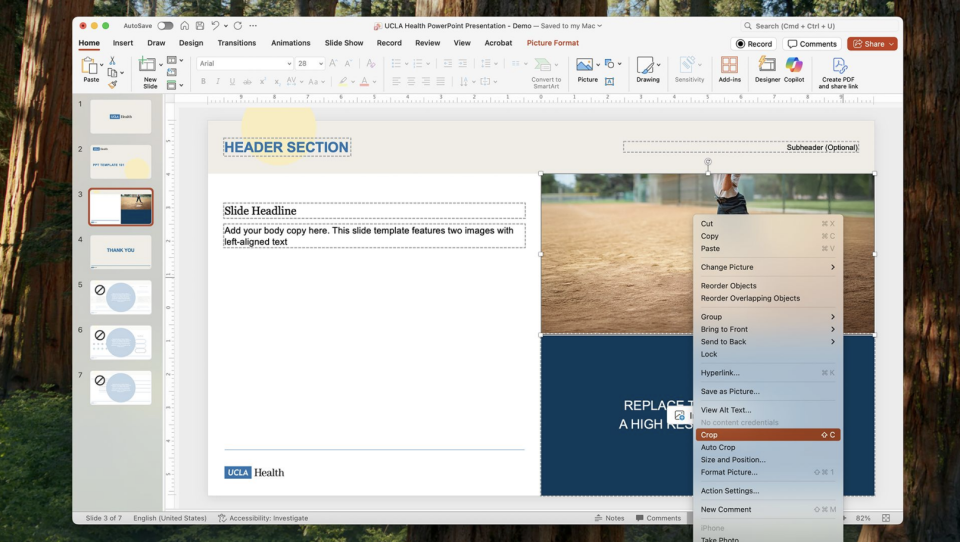Expand the Share button dropdown
The width and height of the screenshot is (960, 542).
pyautogui.click(x=891, y=44)
